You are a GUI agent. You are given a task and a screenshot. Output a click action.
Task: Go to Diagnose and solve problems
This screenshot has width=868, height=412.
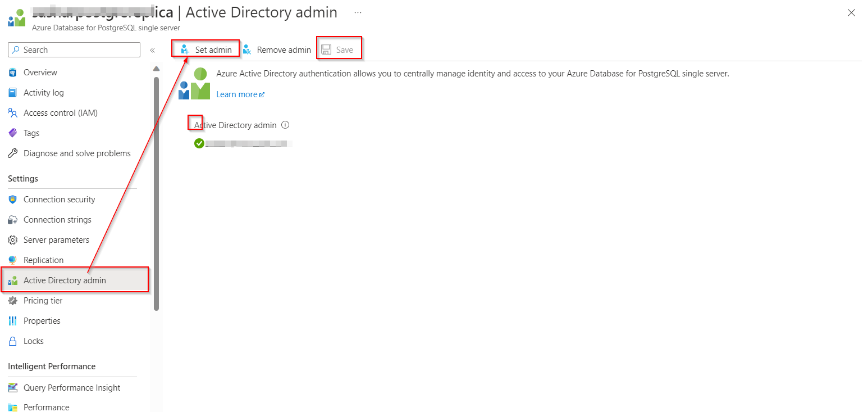click(77, 153)
